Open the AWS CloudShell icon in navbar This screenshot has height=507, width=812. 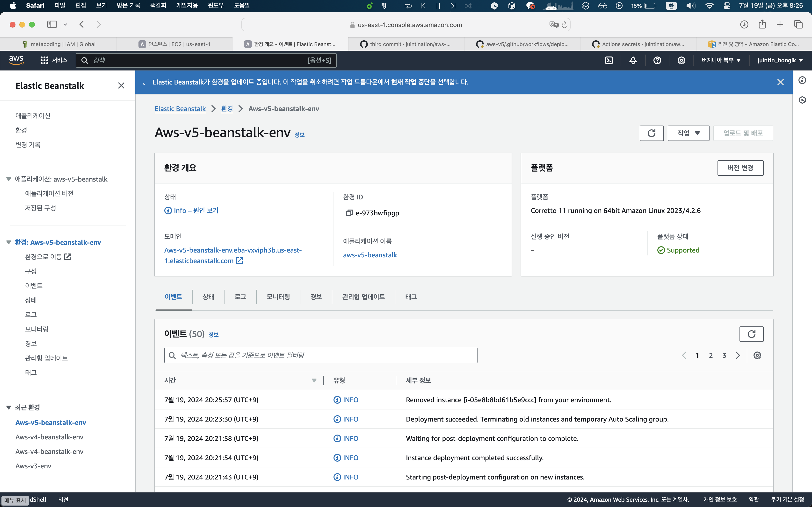pyautogui.click(x=609, y=60)
